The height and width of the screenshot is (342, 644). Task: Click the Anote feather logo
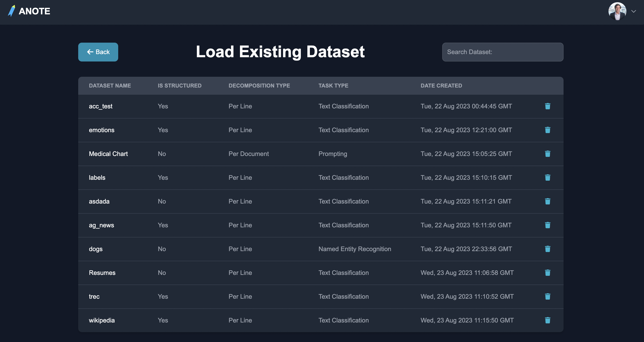[11, 11]
